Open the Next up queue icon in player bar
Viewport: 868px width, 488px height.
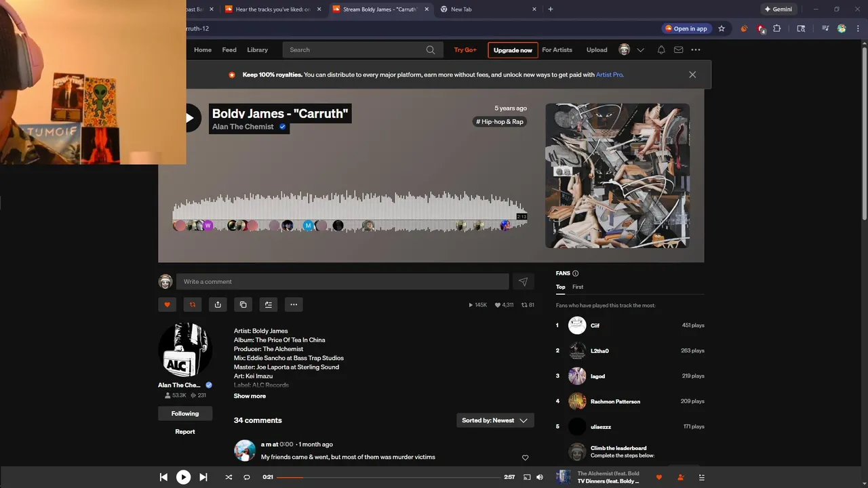pyautogui.click(x=702, y=477)
